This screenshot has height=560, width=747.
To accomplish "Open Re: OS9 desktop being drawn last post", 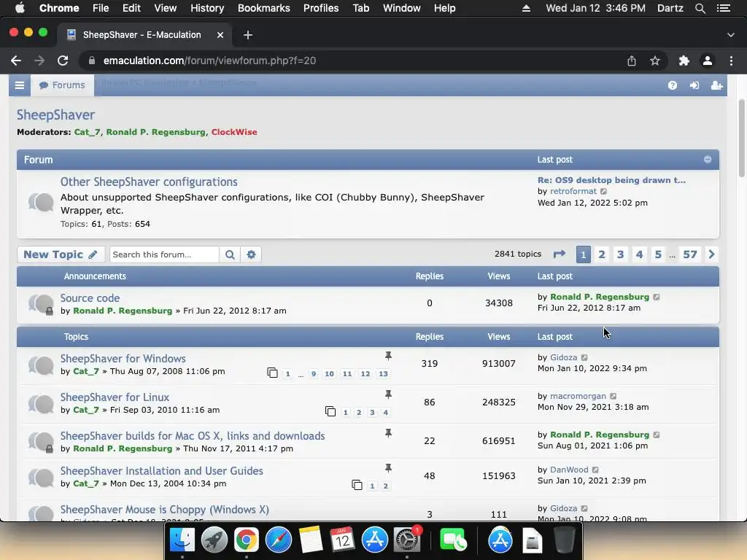I will (x=611, y=180).
